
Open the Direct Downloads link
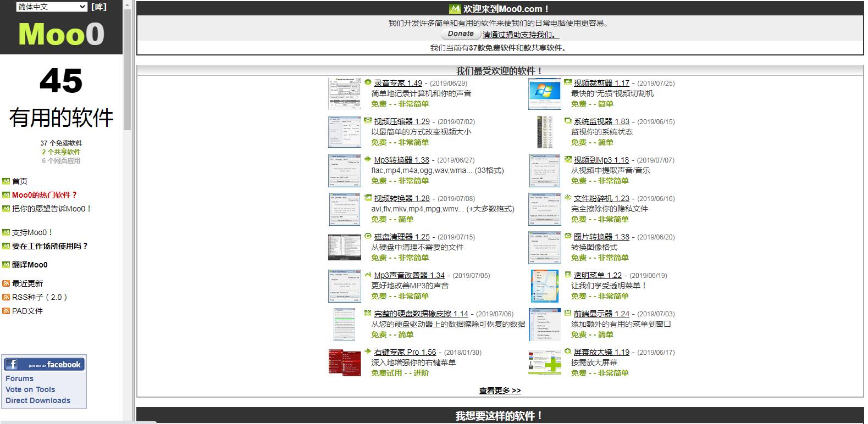click(x=38, y=400)
